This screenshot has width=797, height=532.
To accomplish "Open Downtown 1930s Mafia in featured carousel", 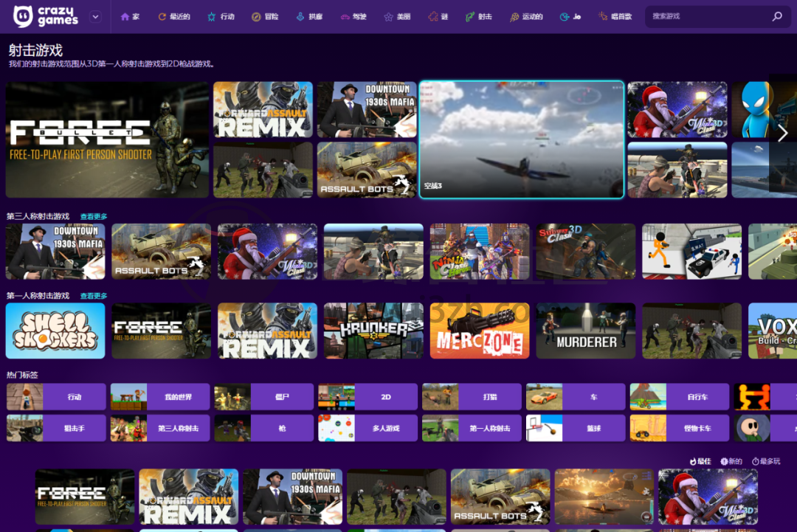I will [x=367, y=110].
